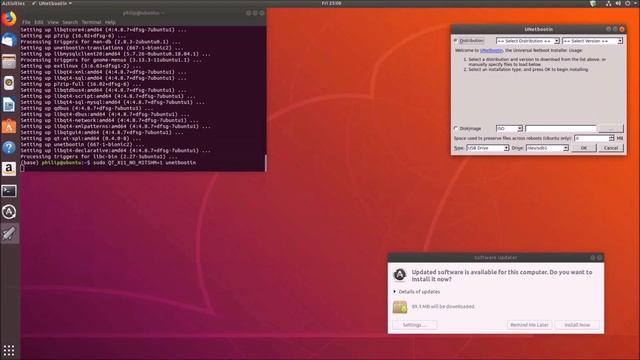Viewport: 640px width, 360px height.
Task: Expand Details of updates
Action: click(417, 292)
